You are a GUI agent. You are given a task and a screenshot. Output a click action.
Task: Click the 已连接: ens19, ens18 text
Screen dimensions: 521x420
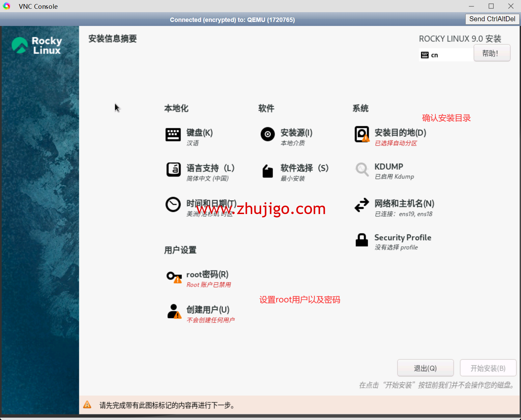point(404,214)
